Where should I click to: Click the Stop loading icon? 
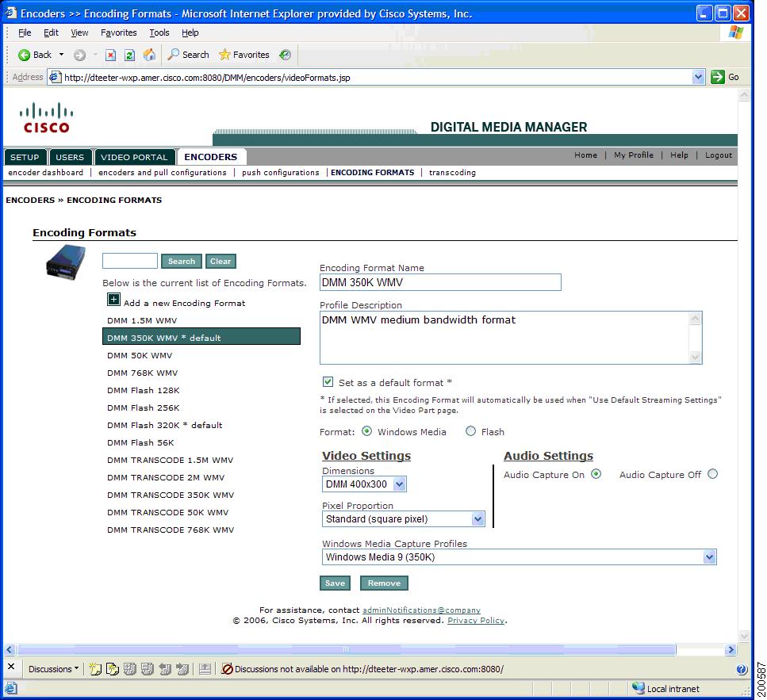pyautogui.click(x=110, y=55)
